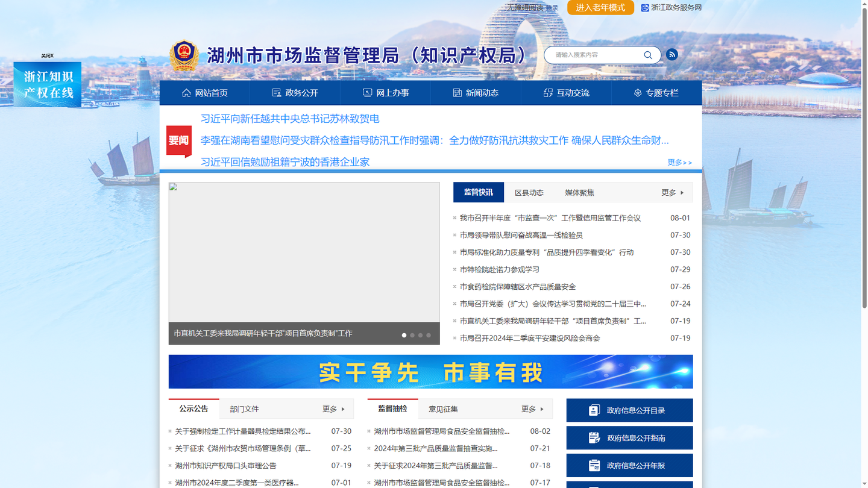
Task: Open news 我市召开半年度"市监查一次"工作
Action: coord(550,218)
